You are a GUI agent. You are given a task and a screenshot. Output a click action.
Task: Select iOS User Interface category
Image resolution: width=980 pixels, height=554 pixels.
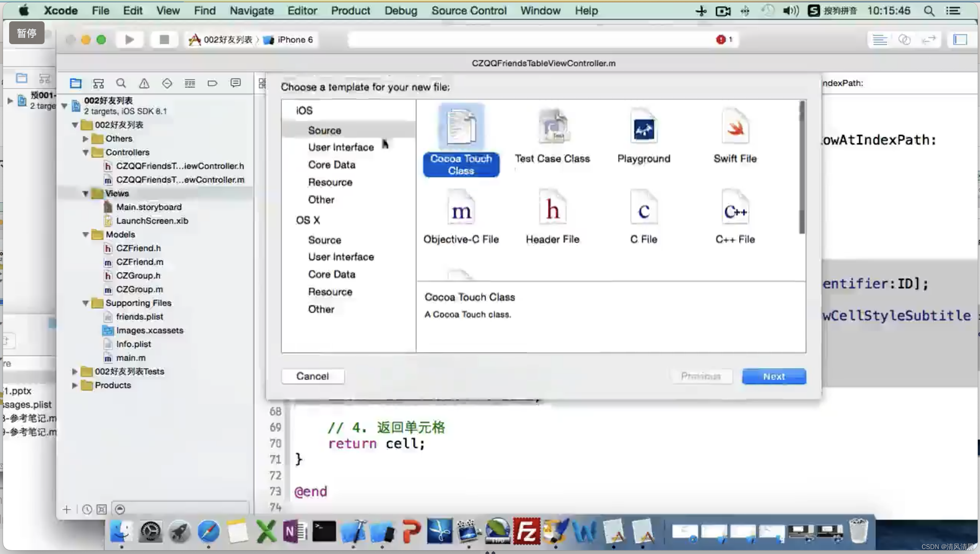coord(341,146)
